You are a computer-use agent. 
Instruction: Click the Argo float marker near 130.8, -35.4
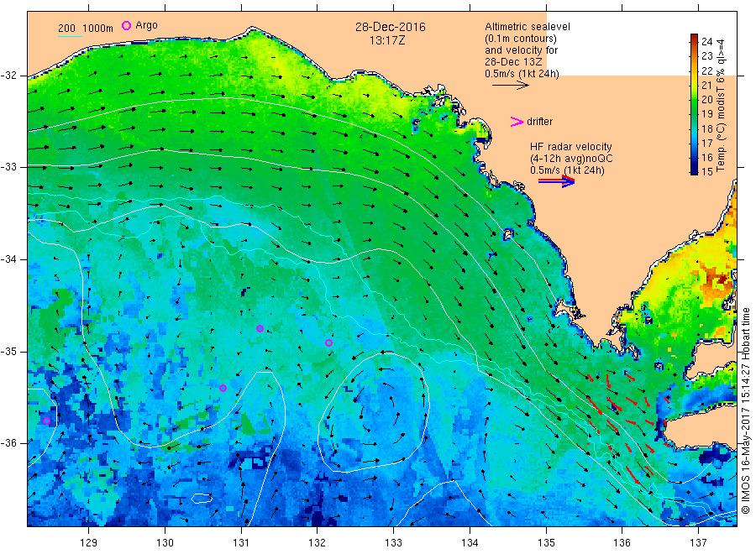pyautogui.click(x=223, y=389)
